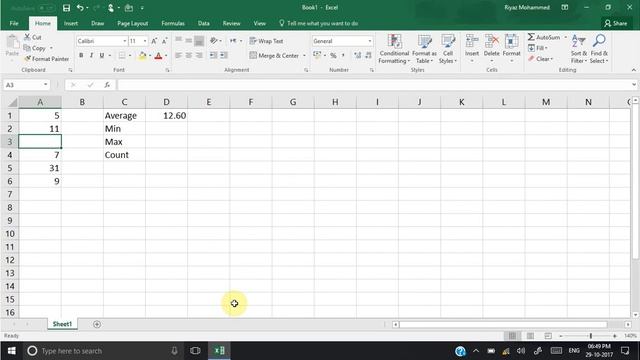Toggle Underline formatting
Screen dimensions: 640x360
102,55
